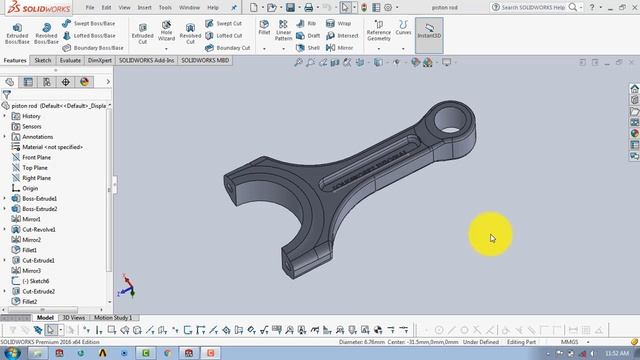Click the New document icon
This screenshot has height=360, width=640.
[253, 7]
